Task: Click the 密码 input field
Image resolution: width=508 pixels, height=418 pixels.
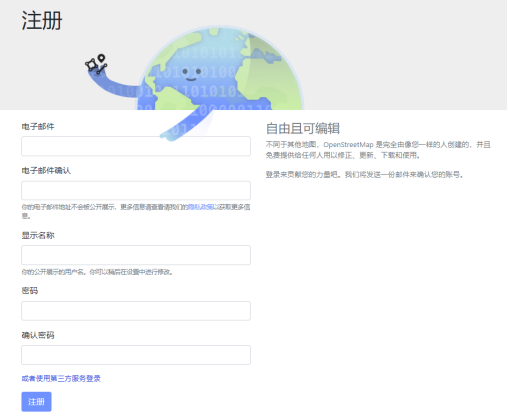Action: pyautogui.click(x=136, y=311)
